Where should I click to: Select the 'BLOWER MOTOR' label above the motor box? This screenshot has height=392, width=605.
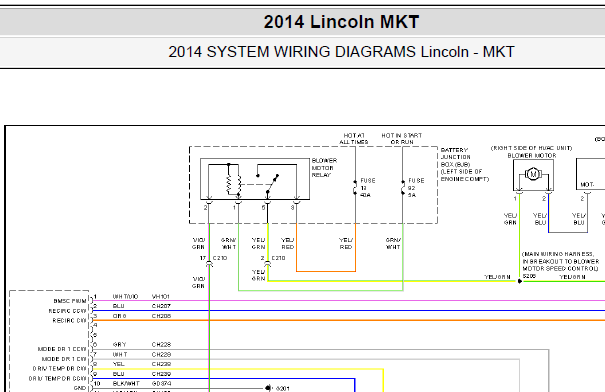pyautogui.click(x=532, y=155)
